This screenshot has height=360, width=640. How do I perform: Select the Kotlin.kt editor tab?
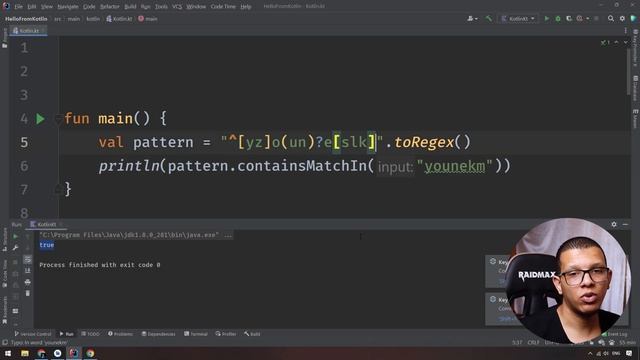[28, 31]
